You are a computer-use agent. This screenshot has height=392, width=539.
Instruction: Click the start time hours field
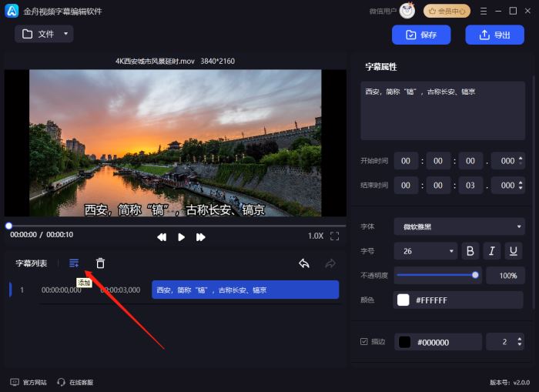tap(406, 161)
